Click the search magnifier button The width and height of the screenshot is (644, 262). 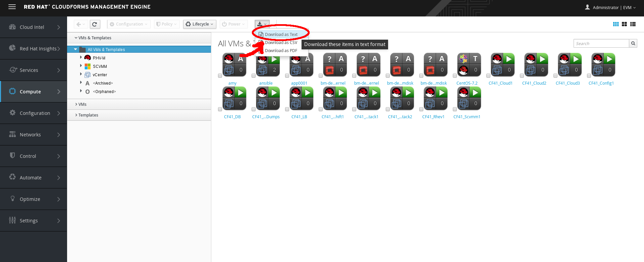[633, 43]
